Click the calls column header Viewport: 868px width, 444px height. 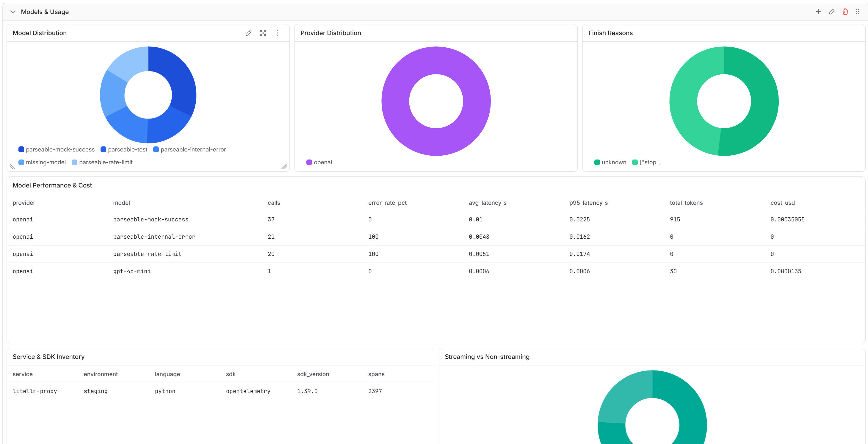(274, 203)
